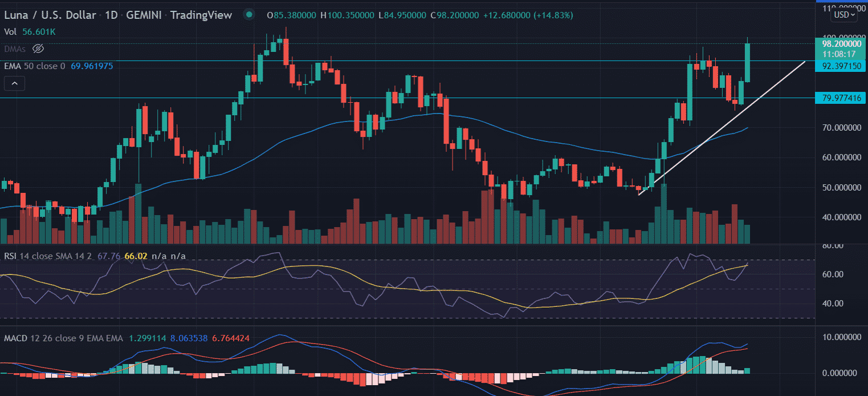Click the MACD line value 8.063538
Image resolution: width=868 pixels, height=396 pixels.
click(x=189, y=339)
